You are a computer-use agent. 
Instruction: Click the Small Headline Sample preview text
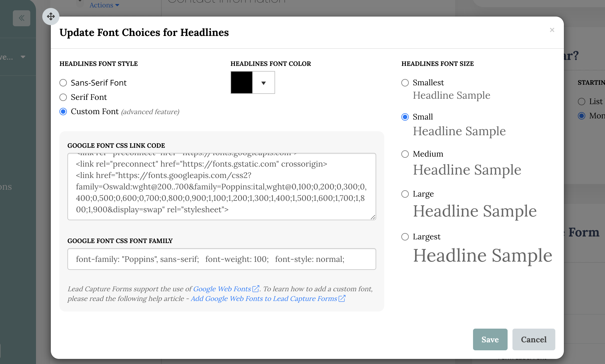click(x=459, y=131)
